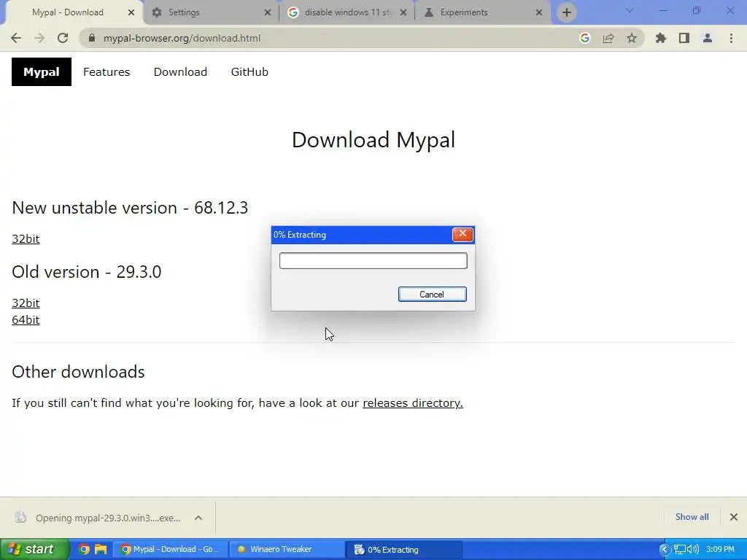Close the Settings tab
The width and height of the screenshot is (747, 560).
point(267,12)
